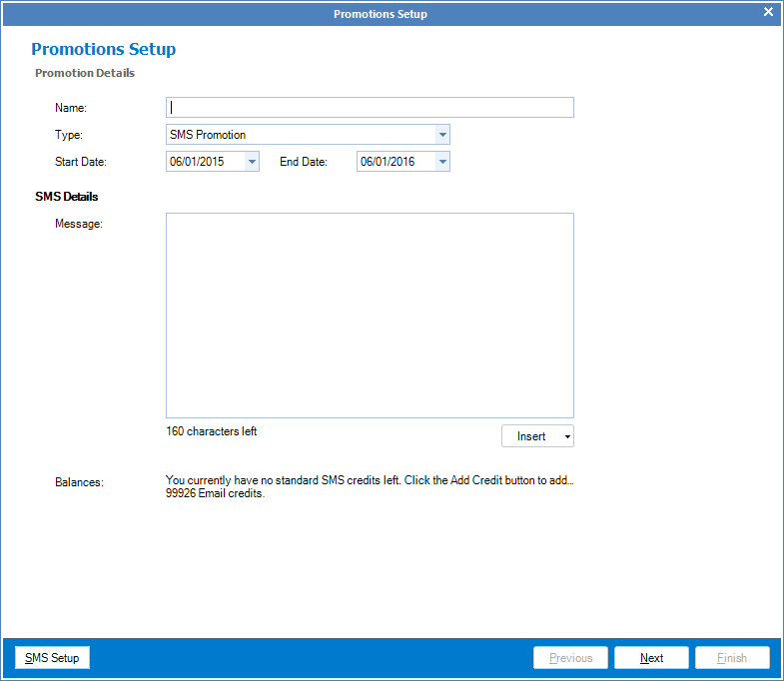Click the Name text field
Screen dimensions: 784x681
click(x=370, y=108)
